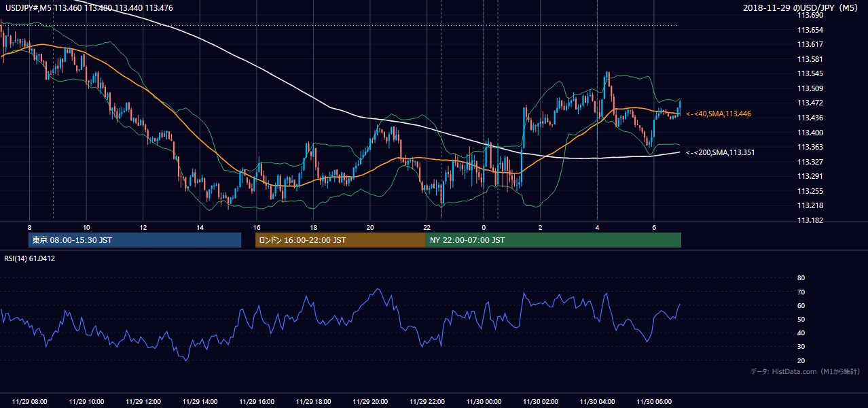This screenshot has height=408, width=868.
Task: Click the Tokyo 08:00-15:30 JST session bar
Action: [x=134, y=240]
